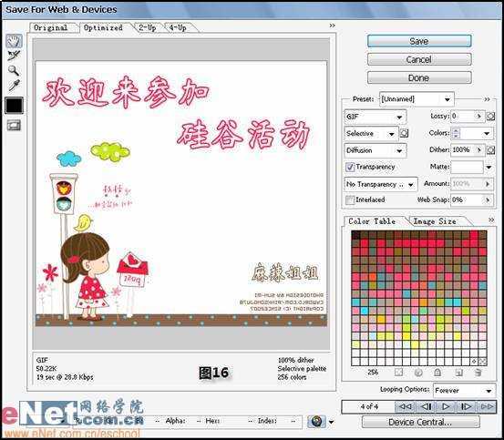The image size is (504, 440).
Task: Click the lock selected color icon
Action: 437,373
